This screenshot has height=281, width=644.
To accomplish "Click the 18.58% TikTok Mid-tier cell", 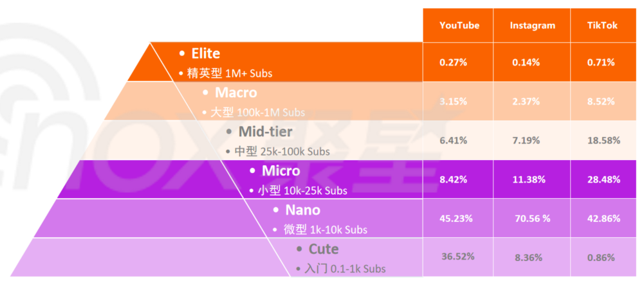I will 602,140.
